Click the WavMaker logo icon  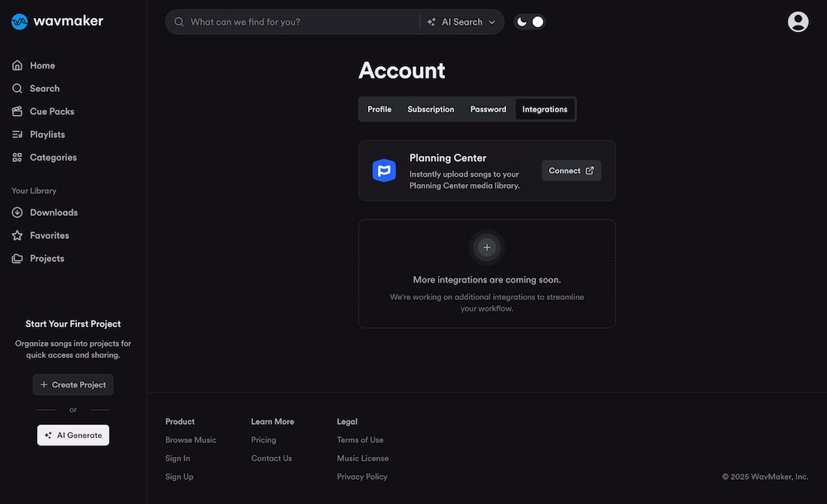point(19,21)
